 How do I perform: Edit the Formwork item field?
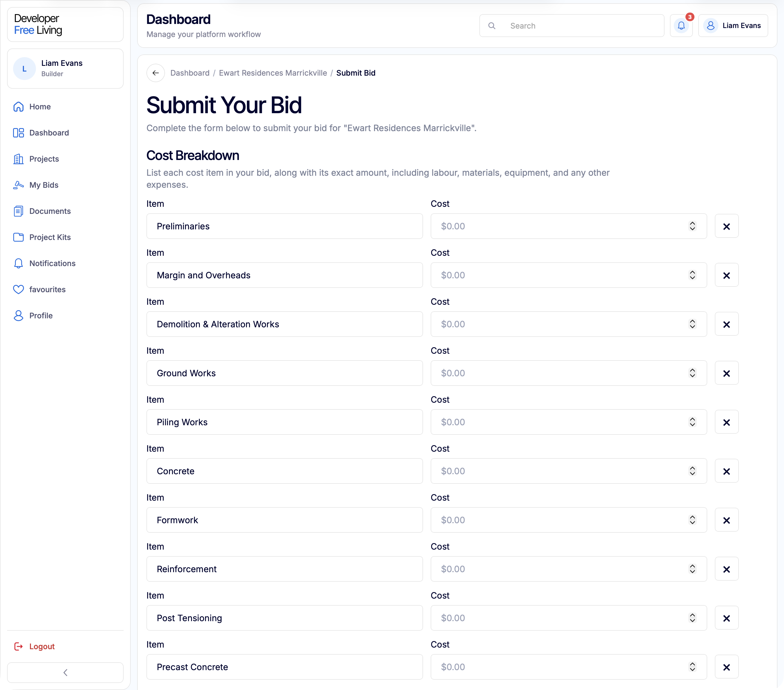(284, 520)
